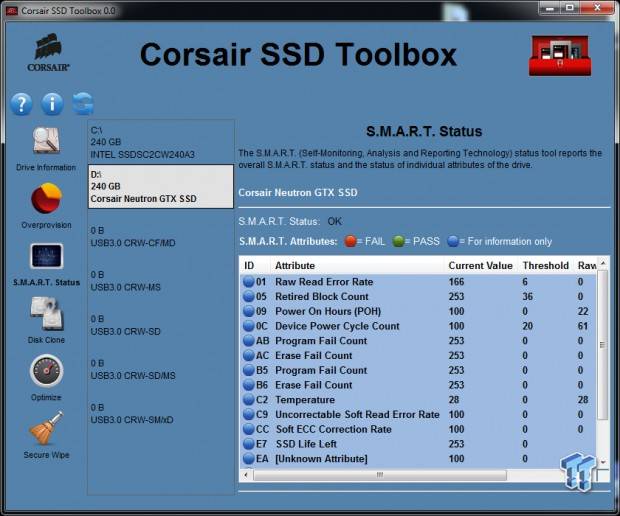
Task: Click the blue For information only legend dot
Action: click(453, 241)
